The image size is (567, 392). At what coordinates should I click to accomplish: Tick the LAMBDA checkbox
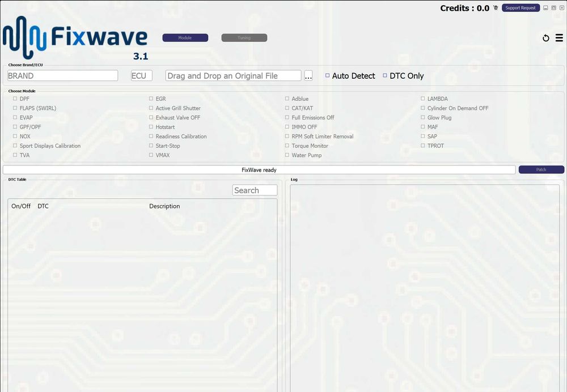[x=423, y=98]
